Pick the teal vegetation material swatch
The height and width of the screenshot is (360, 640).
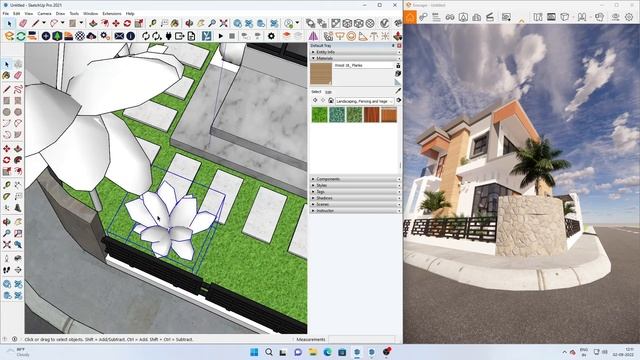[x=337, y=115]
